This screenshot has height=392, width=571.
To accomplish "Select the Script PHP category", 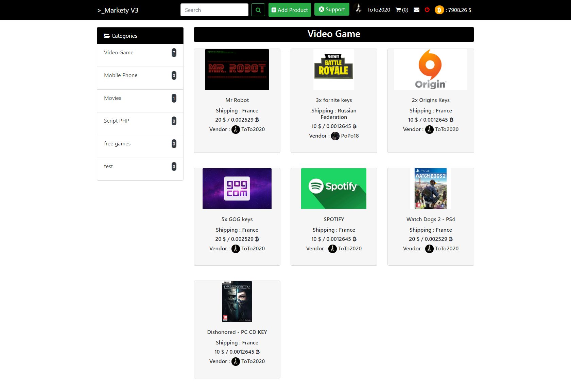I will click(140, 124).
